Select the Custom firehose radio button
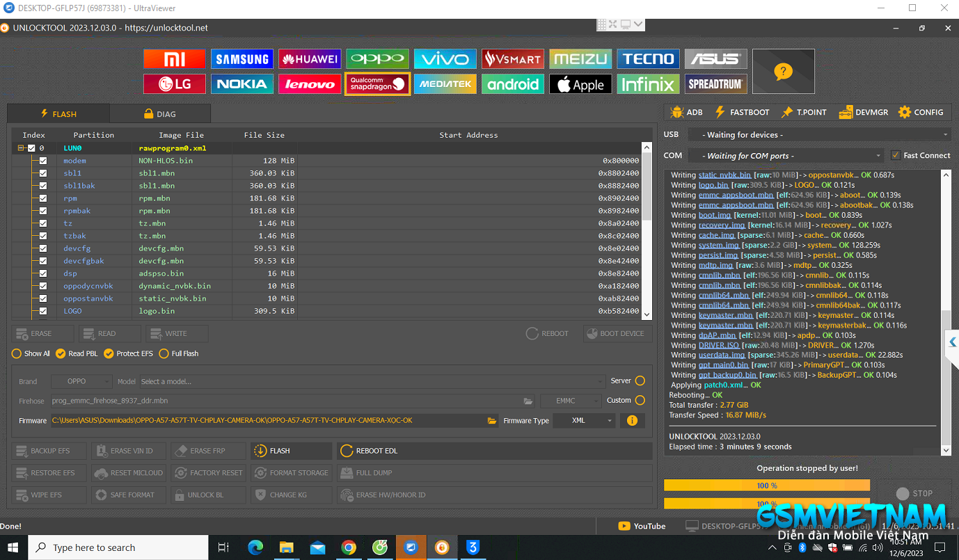Image resolution: width=959 pixels, height=560 pixels. (x=640, y=400)
